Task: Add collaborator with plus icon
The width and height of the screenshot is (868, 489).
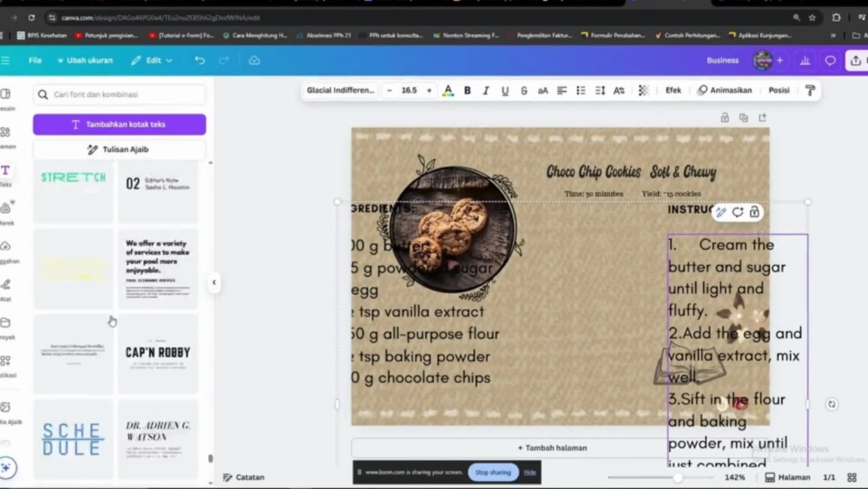Action: (x=780, y=60)
